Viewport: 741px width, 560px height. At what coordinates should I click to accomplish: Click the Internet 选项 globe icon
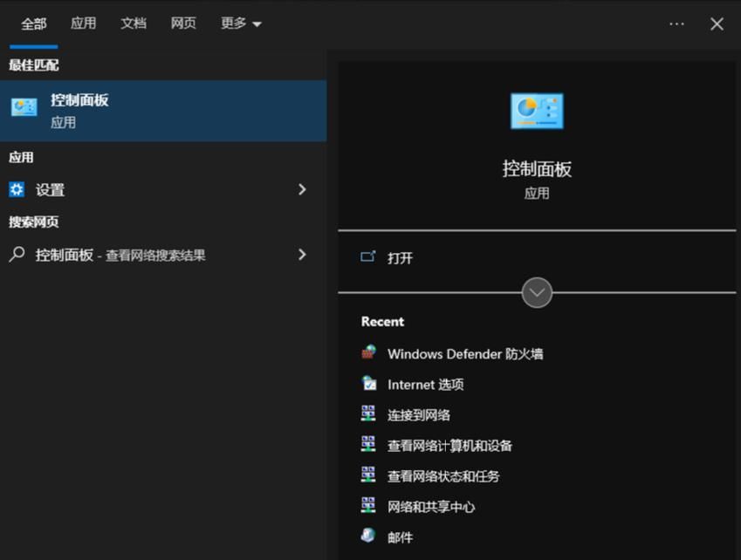point(370,385)
